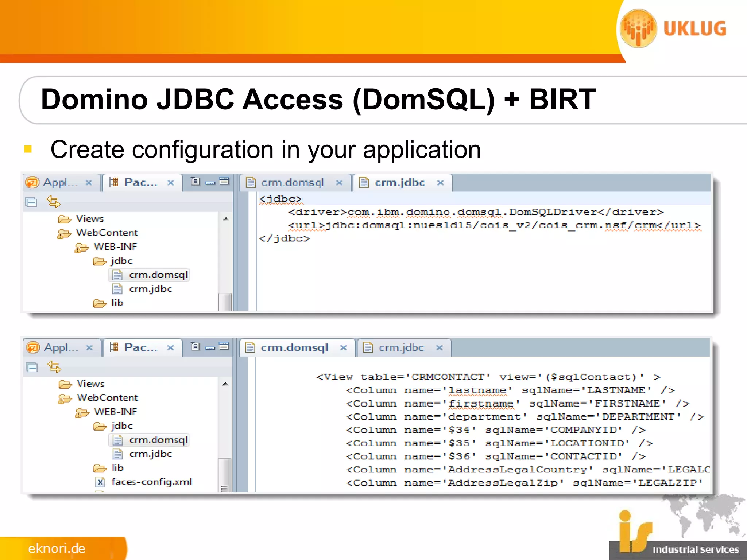The height and width of the screenshot is (560, 747).
Task: Close crm.jdbc tab in upper editor
Action: tap(440, 183)
